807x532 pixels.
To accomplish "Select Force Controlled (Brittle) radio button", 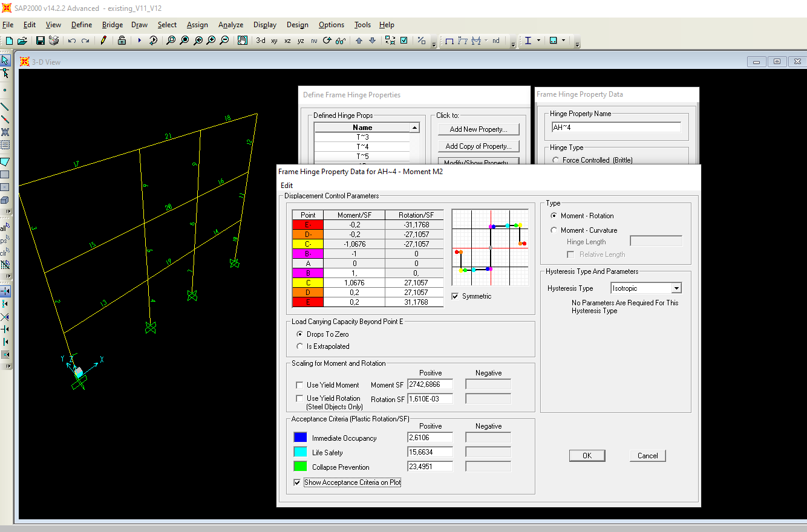I will point(556,160).
